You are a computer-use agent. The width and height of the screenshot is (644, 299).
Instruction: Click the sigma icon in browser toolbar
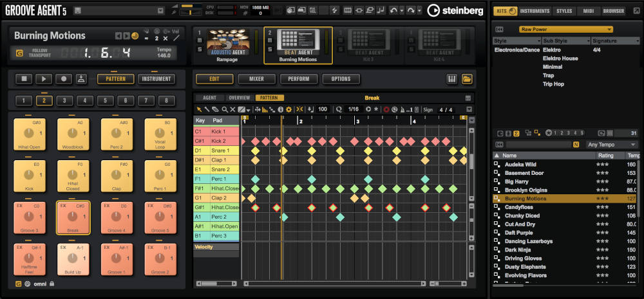click(x=516, y=133)
